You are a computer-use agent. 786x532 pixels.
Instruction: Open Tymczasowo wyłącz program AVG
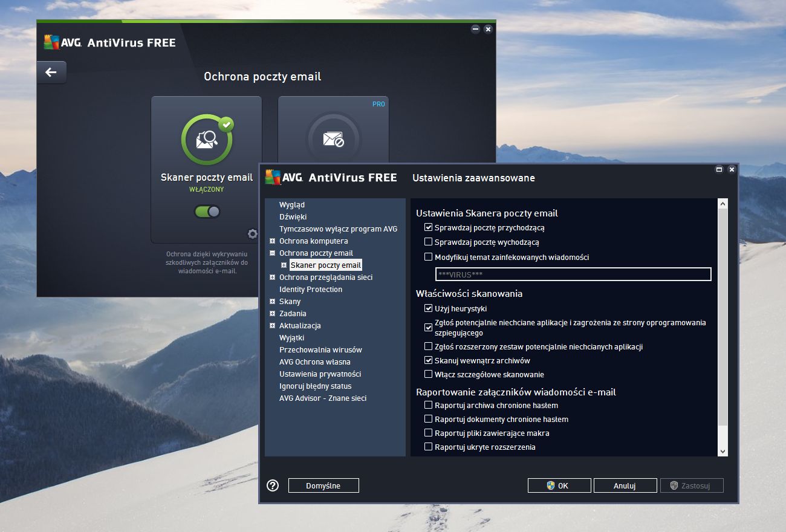tap(339, 229)
